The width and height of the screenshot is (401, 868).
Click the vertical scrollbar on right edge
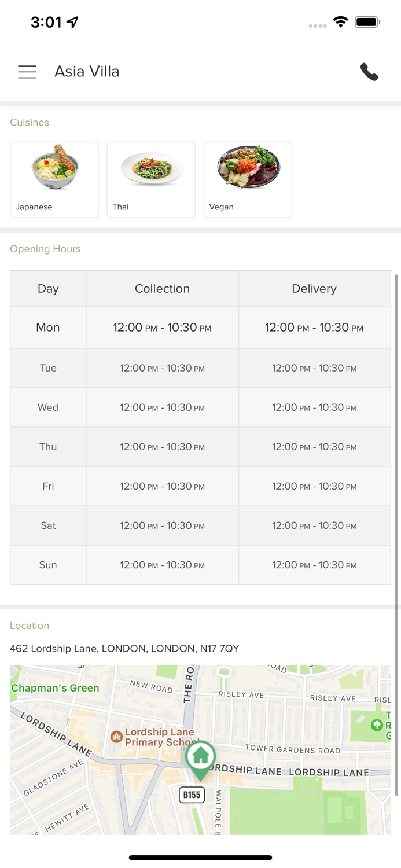[x=396, y=535]
